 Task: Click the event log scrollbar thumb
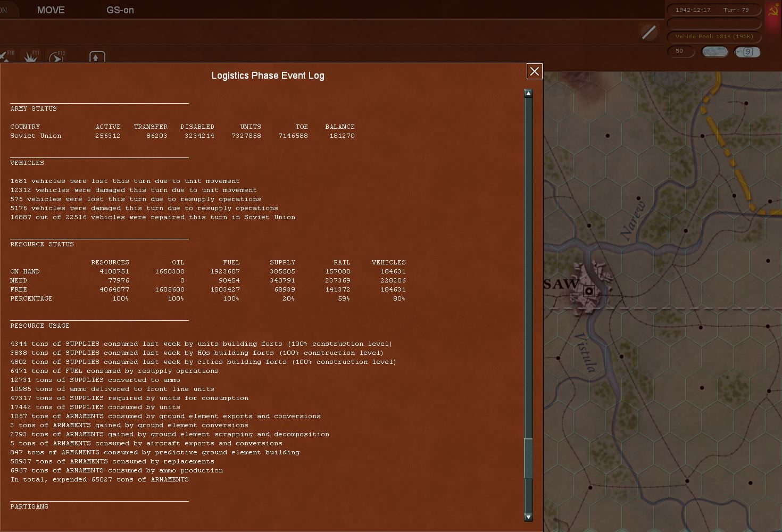coord(528,459)
